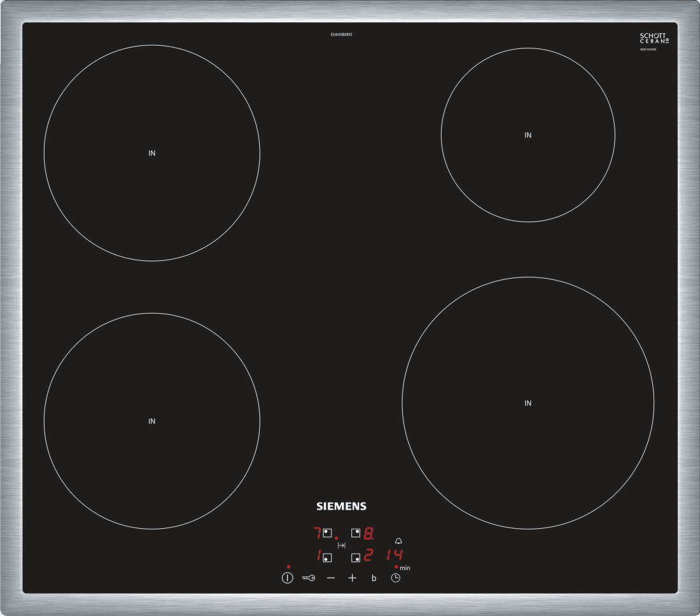Click the IN label of top-left zone
Viewport: 700px width, 616px height.
pyautogui.click(x=152, y=153)
